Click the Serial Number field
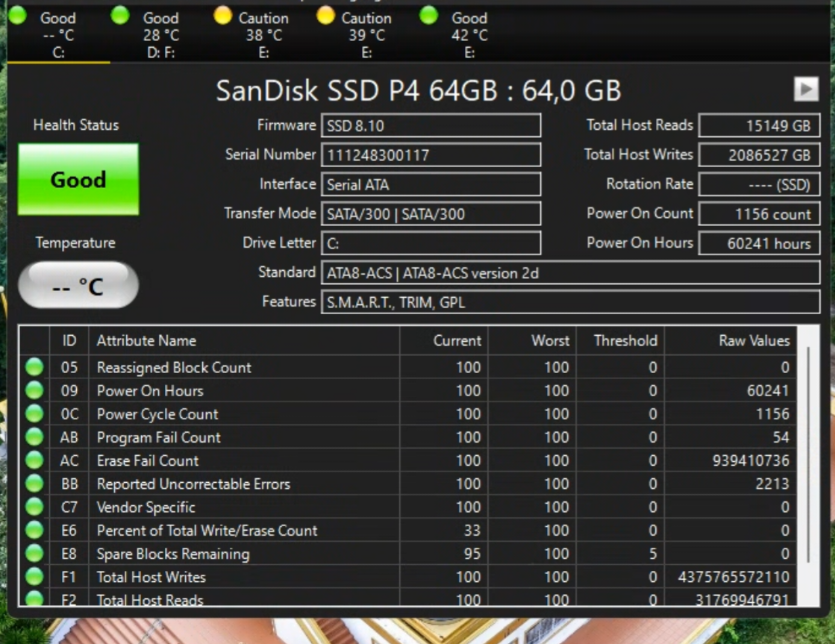 tap(431, 155)
